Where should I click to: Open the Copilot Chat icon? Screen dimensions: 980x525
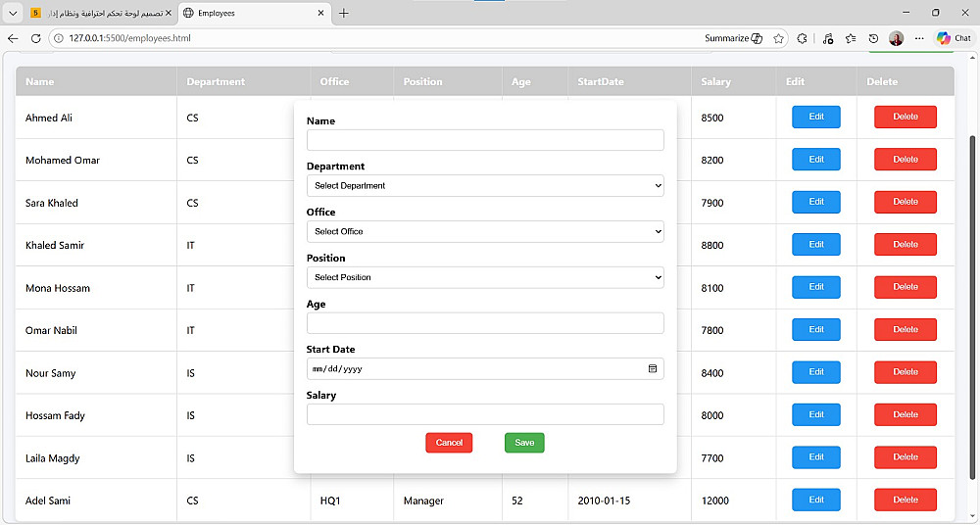954,38
